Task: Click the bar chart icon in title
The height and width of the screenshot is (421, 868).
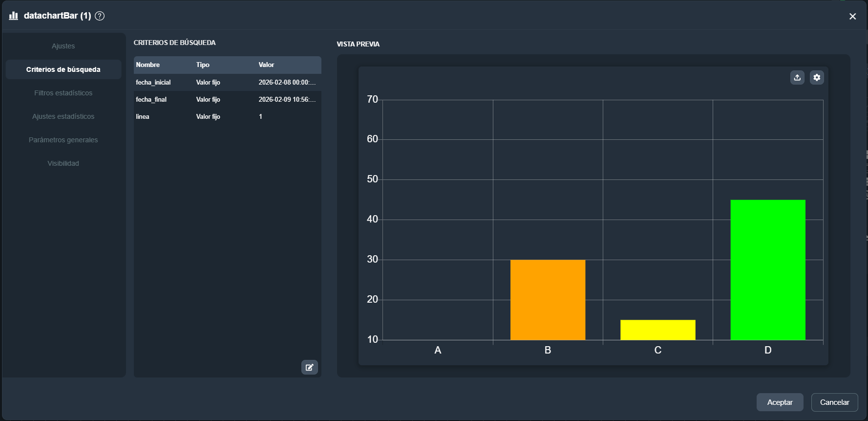Action: point(14,16)
